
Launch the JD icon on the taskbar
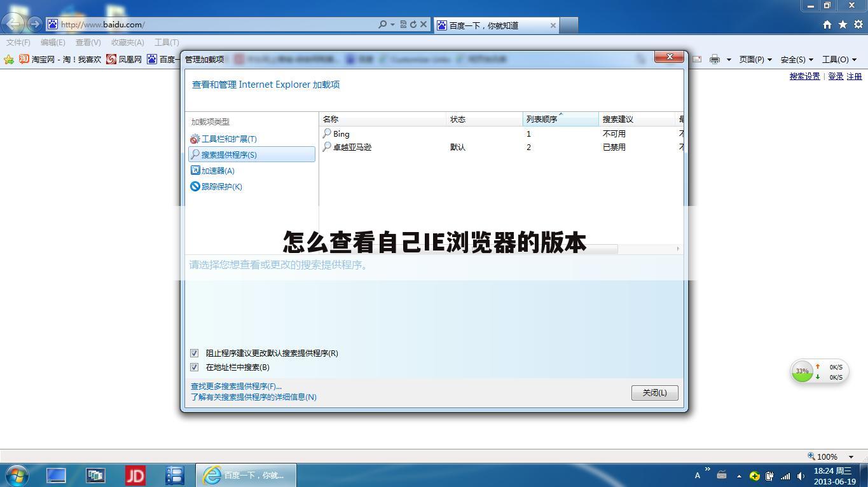tap(135, 475)
